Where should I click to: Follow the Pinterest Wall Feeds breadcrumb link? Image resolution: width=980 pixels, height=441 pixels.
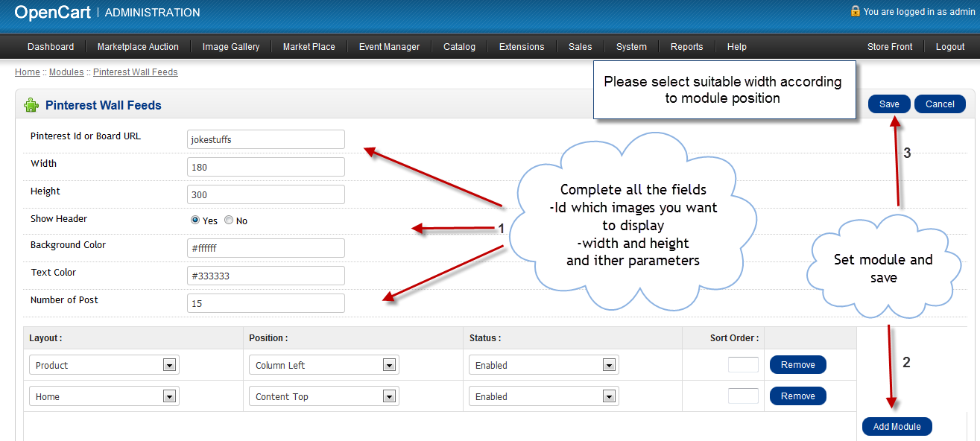(135, 72)
